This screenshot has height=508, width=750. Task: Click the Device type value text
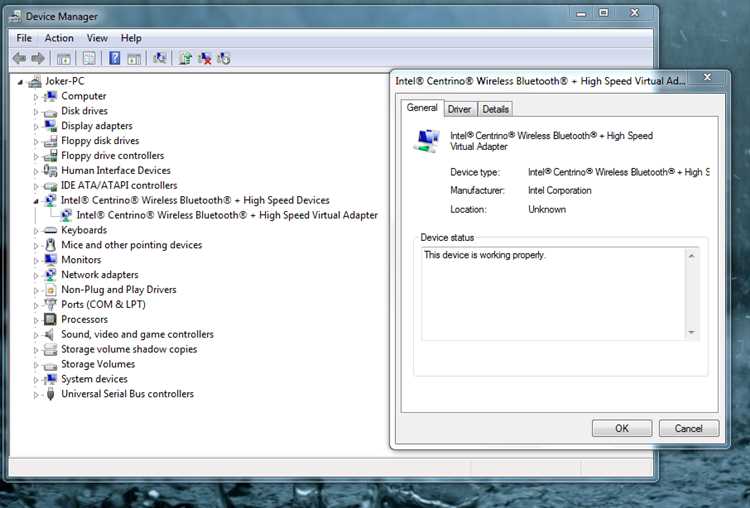click(x=618, y=172)
